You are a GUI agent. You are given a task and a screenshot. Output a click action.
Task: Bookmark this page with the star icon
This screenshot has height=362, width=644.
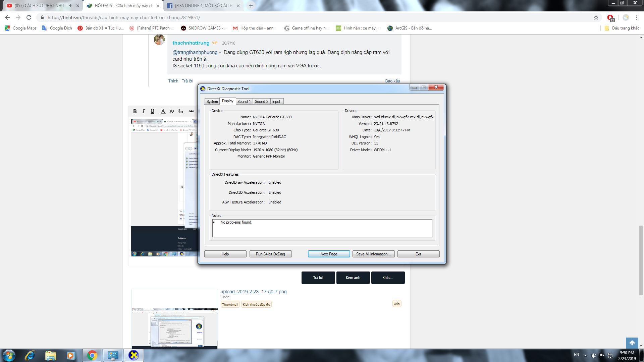(596, 17)
